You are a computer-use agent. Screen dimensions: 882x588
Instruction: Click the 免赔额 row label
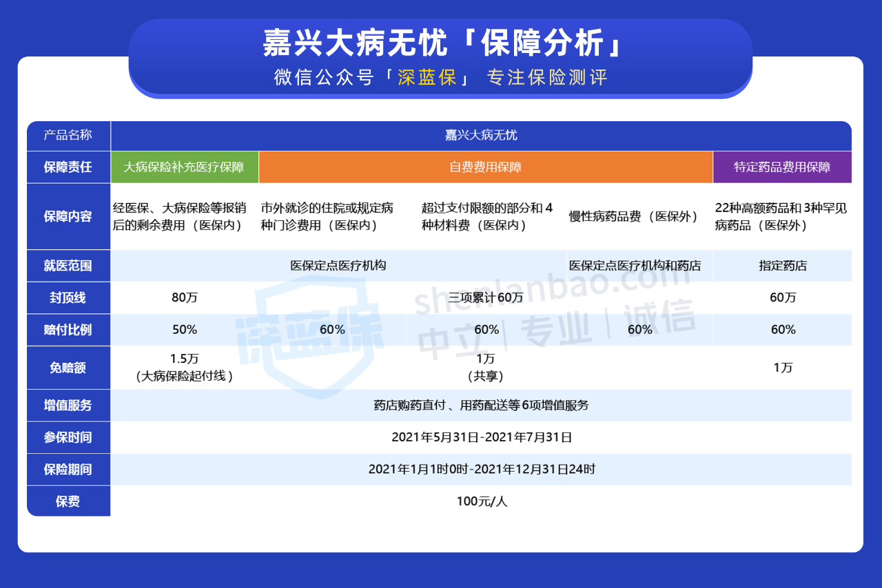point(68,368)
